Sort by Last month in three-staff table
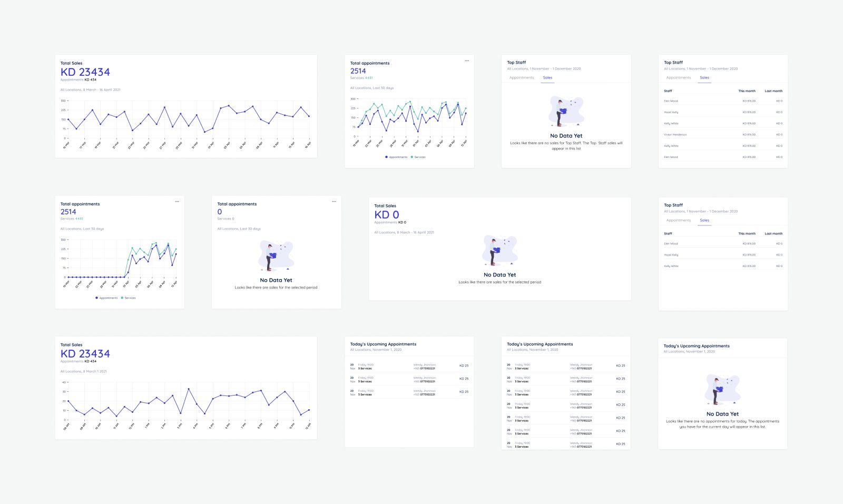Screen dimensions: 843x504 [x=773, y=234]
